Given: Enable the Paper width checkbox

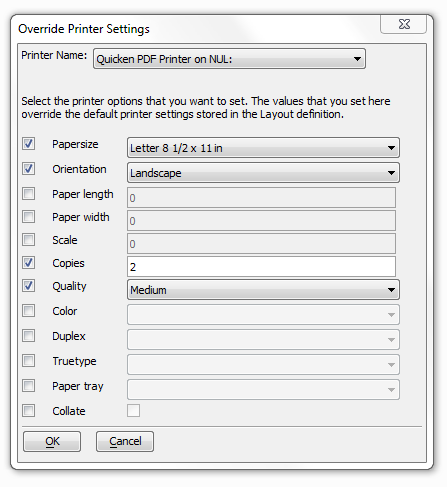Looking at the screenshot, I should pyautogui.click(x=28, y=217).
